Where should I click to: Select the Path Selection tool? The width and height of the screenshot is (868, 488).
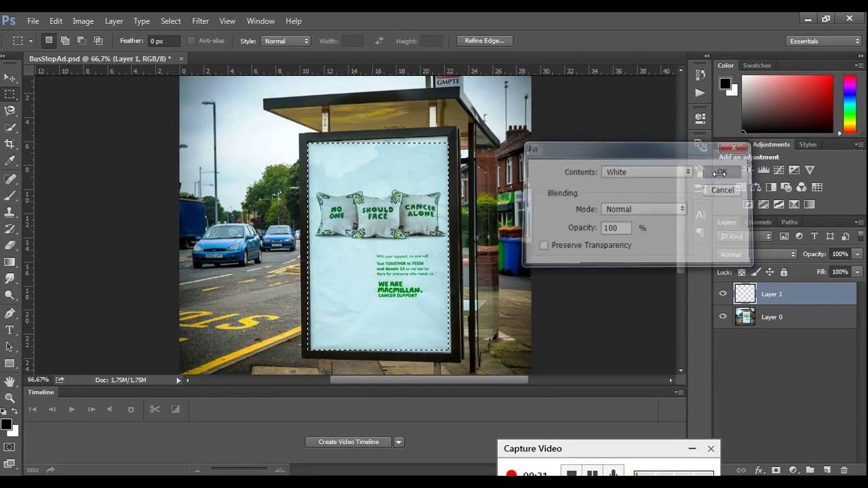9,346
